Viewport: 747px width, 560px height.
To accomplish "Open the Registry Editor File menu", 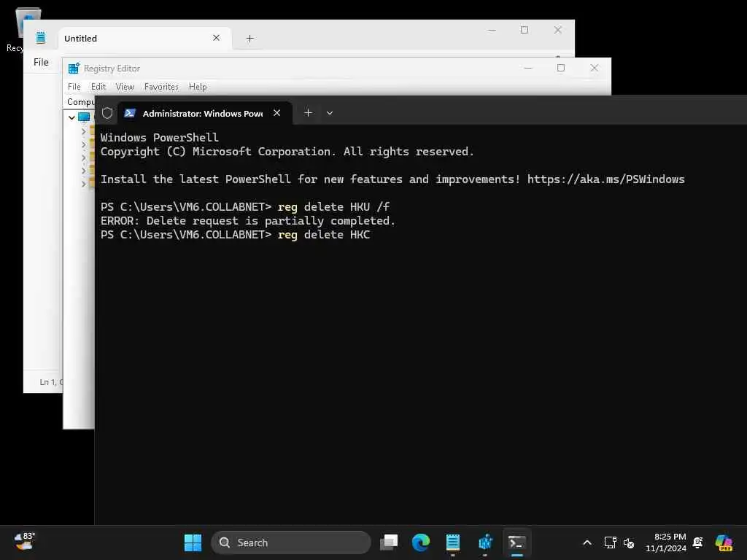I will tap(74, 87).
